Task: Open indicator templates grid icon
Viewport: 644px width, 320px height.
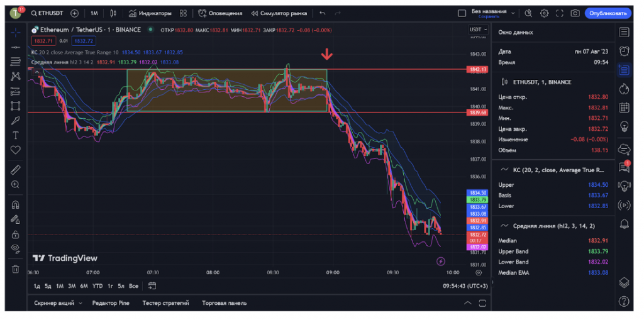Action: 183,13
